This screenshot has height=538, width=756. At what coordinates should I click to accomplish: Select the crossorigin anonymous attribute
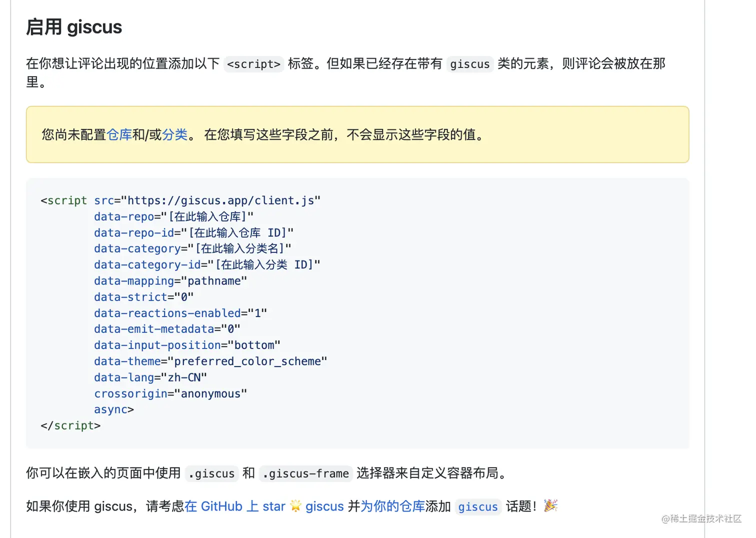(170, 393)
